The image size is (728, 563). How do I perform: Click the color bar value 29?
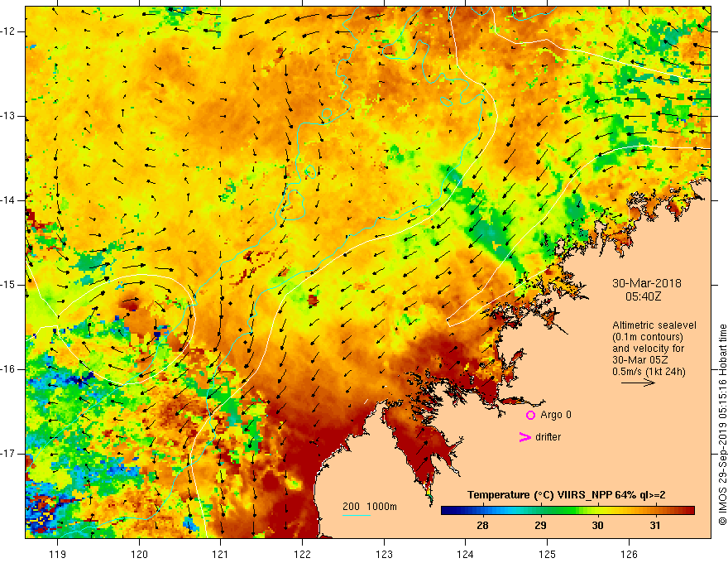tap(540, 526)
